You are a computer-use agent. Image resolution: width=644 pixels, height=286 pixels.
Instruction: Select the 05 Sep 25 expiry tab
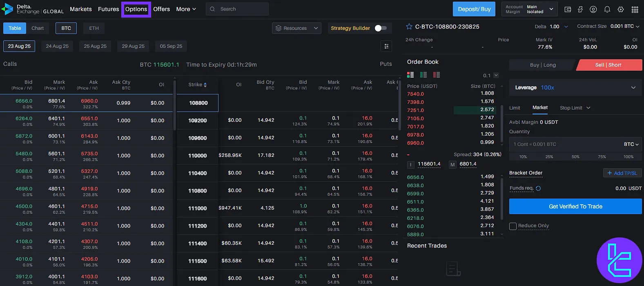171,46
